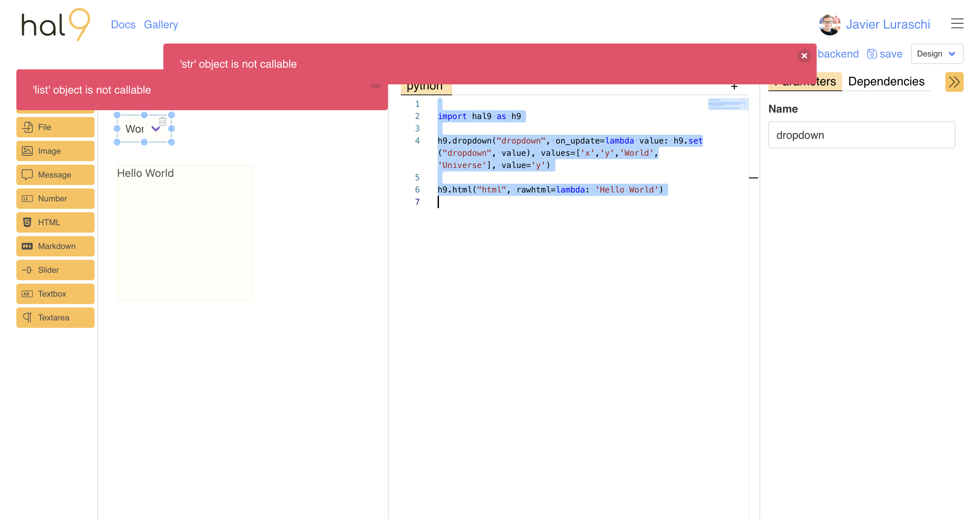Add a Number component

tap(55, 199)
